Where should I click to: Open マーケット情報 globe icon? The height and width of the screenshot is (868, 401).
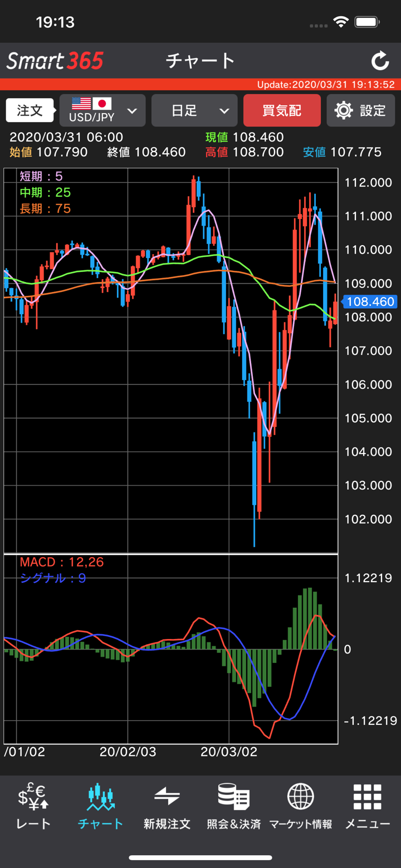pos(301,797)
